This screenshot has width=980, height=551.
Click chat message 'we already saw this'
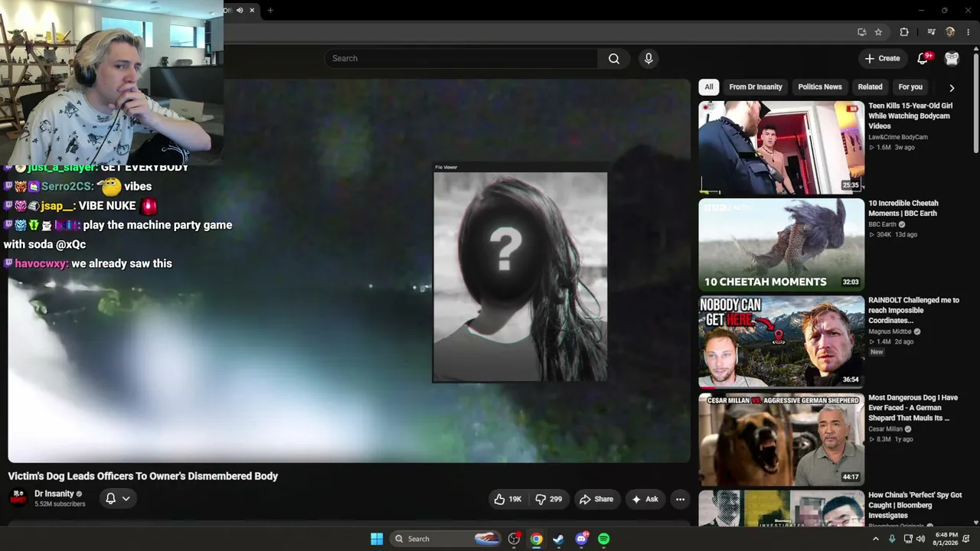122,264
